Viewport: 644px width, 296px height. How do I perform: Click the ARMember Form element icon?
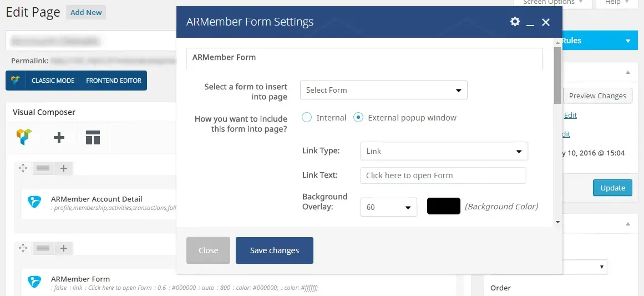click(34, 282)
